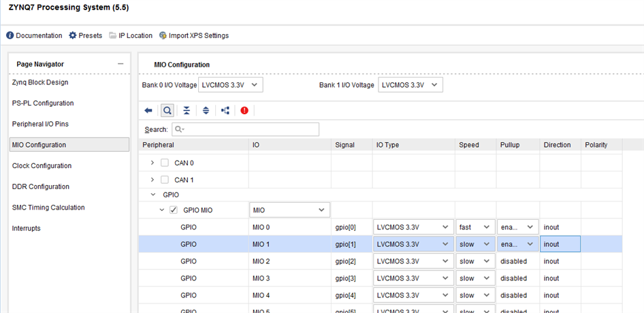This screenshot has height=313, width=644.
Task: Click the back arrow toolbar icon
Action: coord(148,110)
